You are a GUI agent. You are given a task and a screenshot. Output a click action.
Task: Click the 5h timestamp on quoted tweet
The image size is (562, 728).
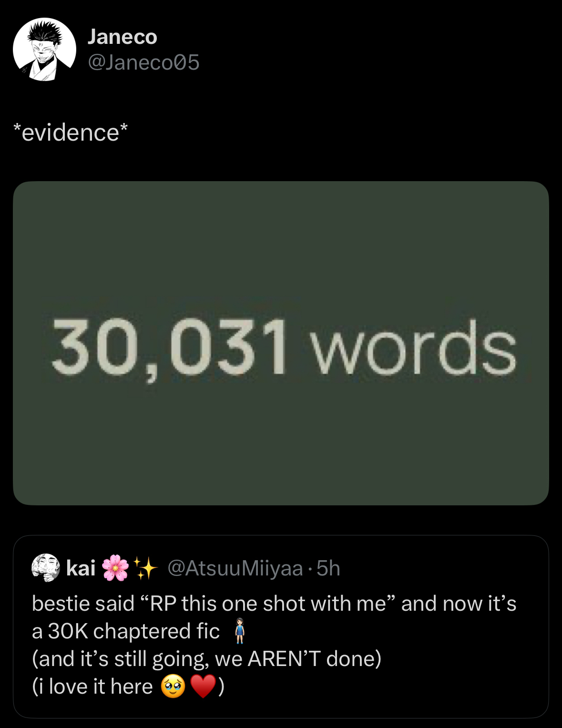coord(328,568)
